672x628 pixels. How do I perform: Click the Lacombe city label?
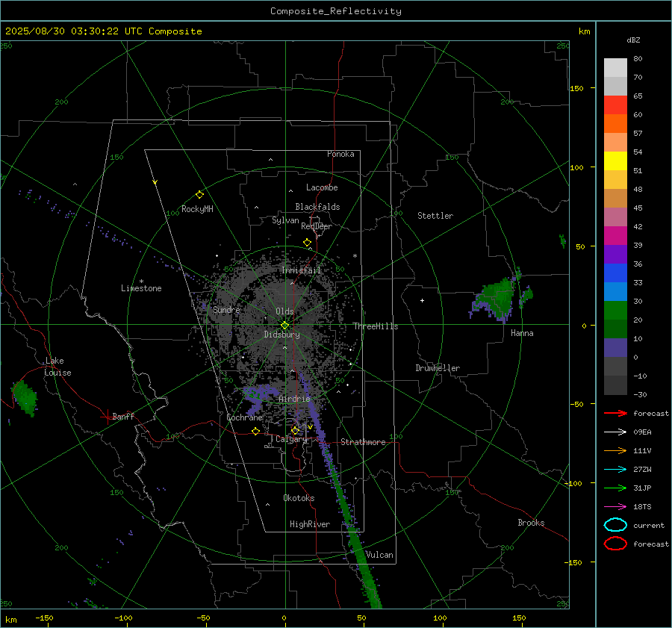[322, 187]
